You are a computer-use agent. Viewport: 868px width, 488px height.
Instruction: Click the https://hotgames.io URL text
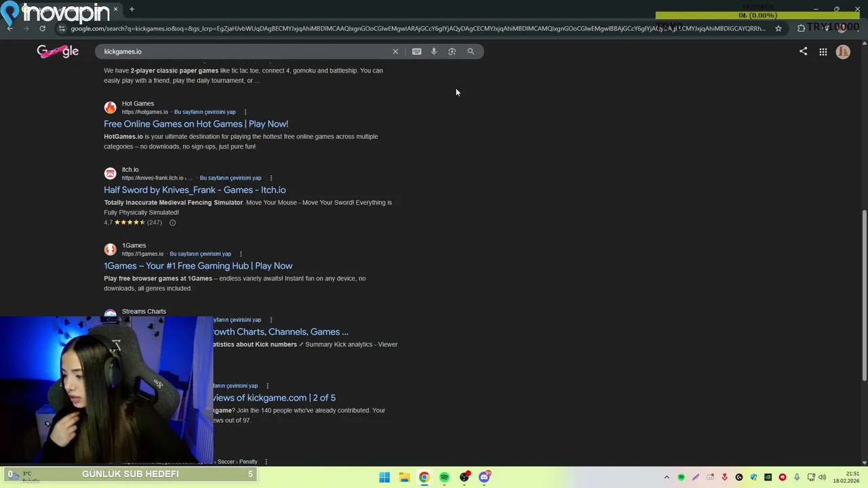click(145, 112)
